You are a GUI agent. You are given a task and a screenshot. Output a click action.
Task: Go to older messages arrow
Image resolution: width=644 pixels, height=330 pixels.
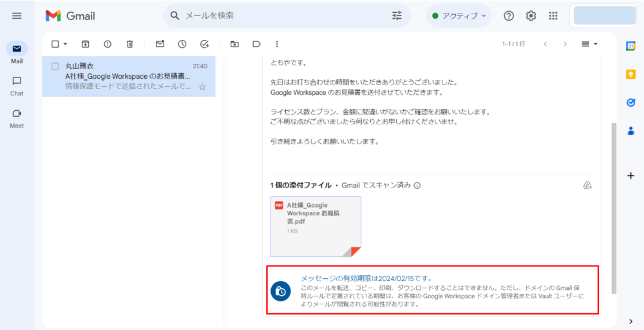[565, 44]
